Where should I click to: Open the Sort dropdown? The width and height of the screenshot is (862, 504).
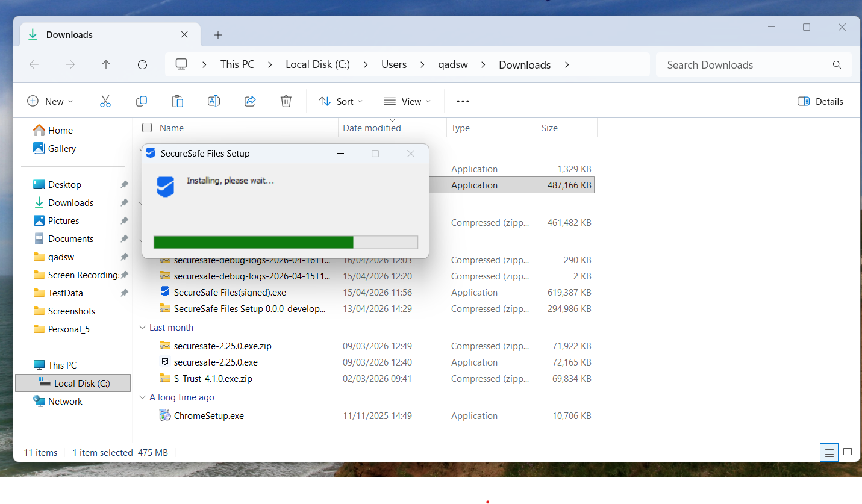pyautogui.click(x=341, y=101)
